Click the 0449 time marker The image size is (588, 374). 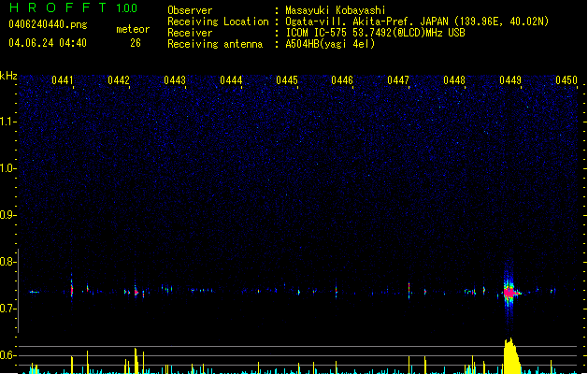click(510, 80)
